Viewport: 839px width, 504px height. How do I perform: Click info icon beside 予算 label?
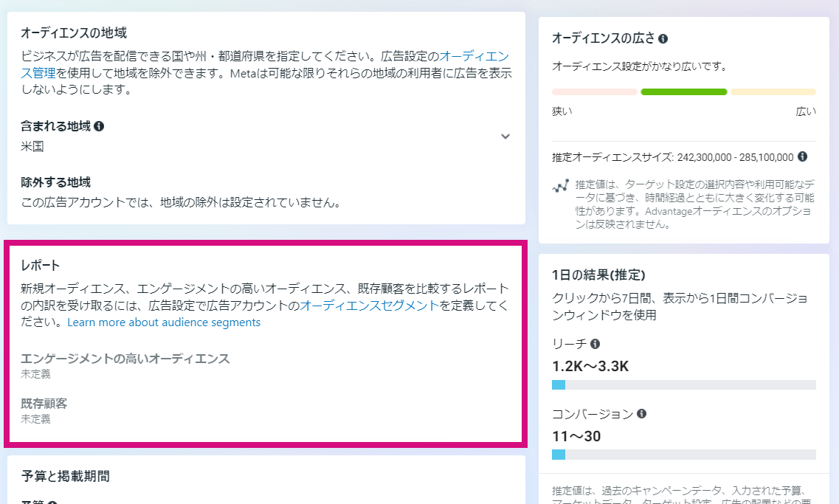point(52,503)
